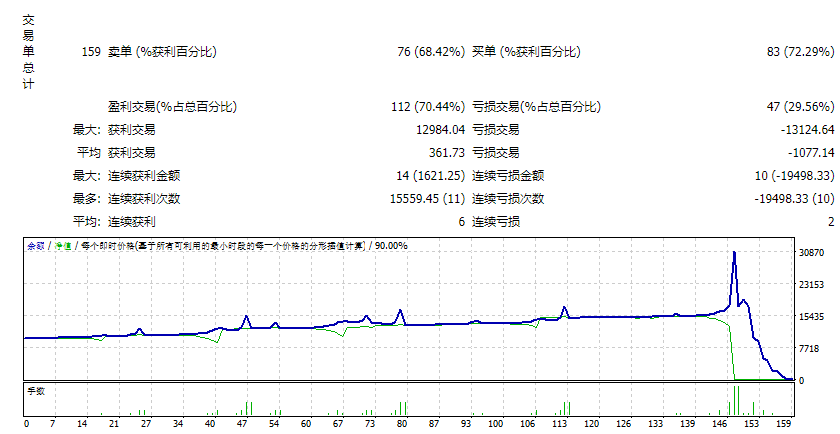Click the x-axis label 146
The image size is (840, 434).
pos(719,424)
